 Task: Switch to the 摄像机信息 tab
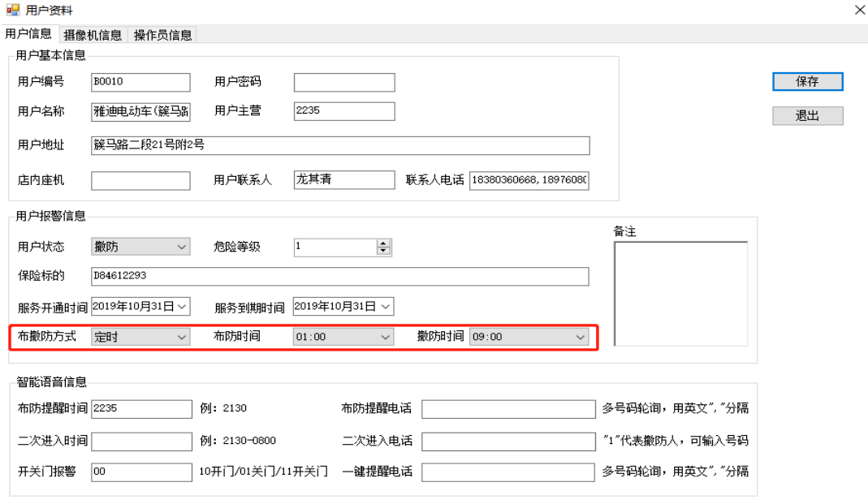[93, 35]
